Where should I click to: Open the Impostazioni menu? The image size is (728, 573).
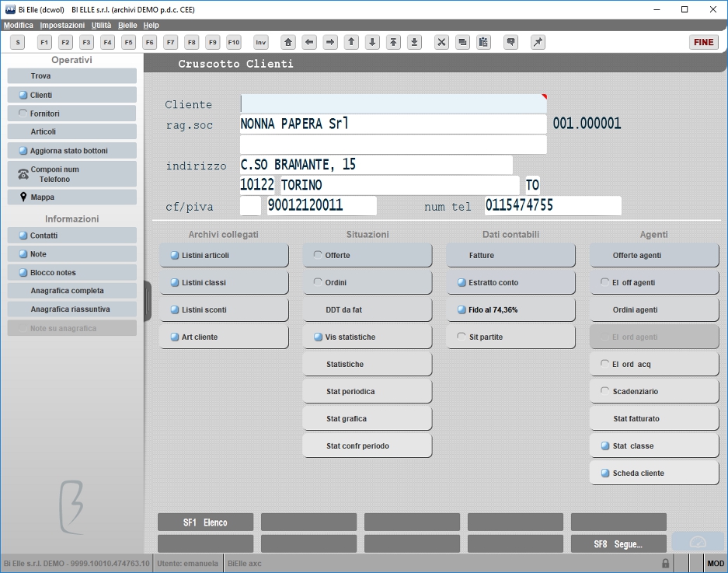click(x=62, y=25)
